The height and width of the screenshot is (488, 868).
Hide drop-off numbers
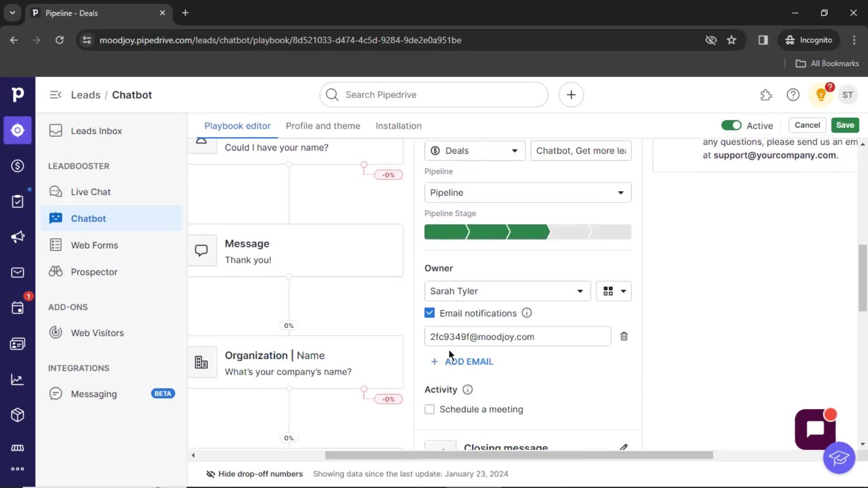tap(254, 474)
